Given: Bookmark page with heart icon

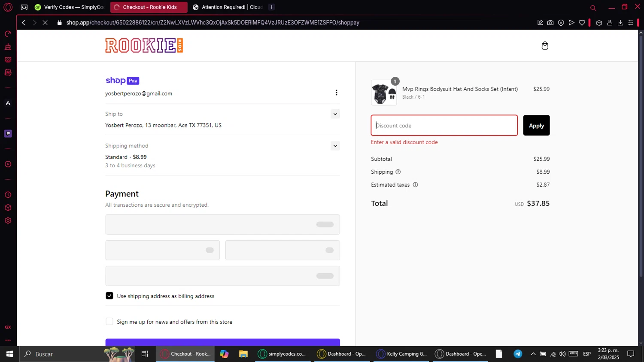Looking at the screenshot, I should [x=582, y=23].
